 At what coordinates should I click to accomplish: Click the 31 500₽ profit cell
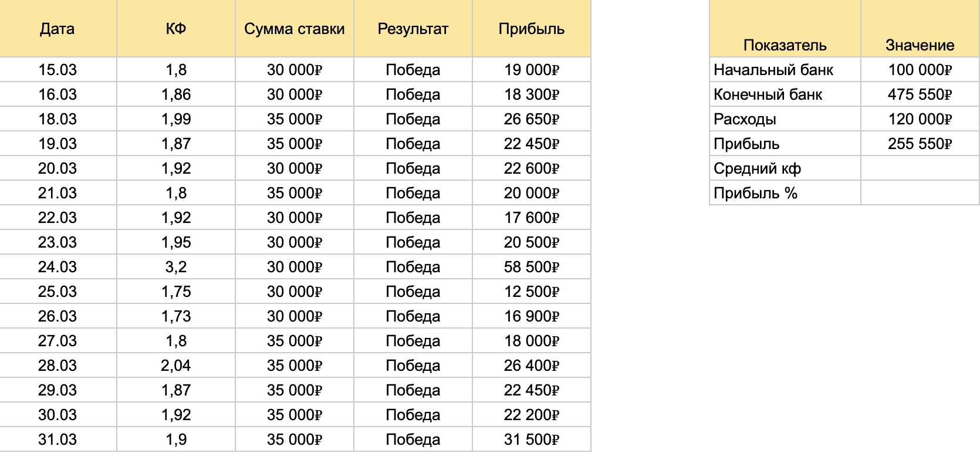531,440
